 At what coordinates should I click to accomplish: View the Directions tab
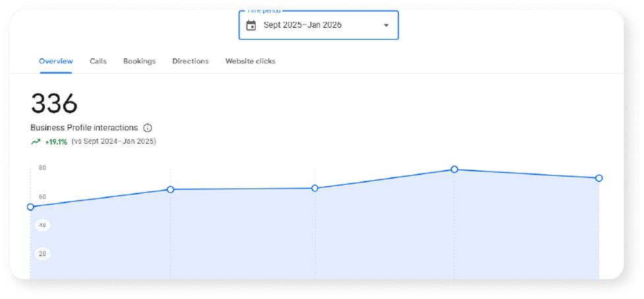(x=190, y=61)
